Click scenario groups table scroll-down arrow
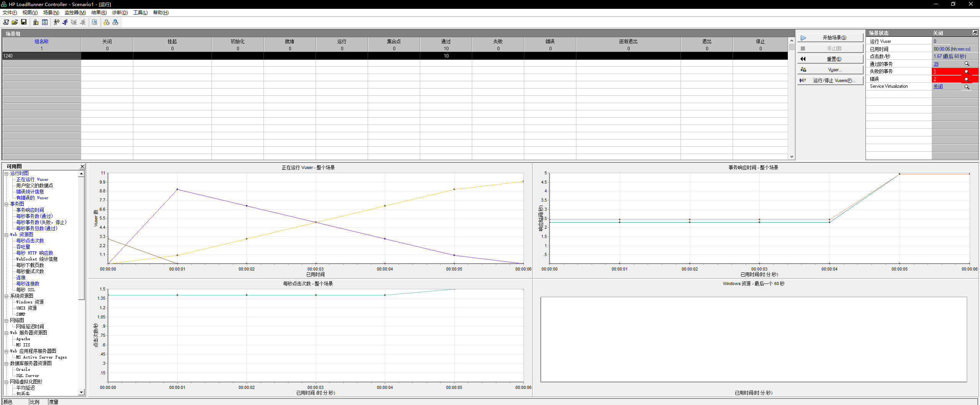980x405 pixels. tap(792, 157)
